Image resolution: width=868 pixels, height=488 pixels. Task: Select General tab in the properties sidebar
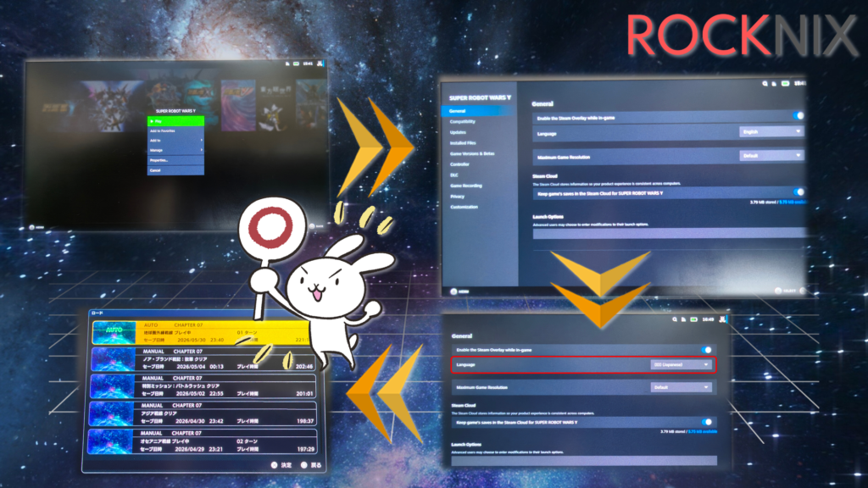[x=478, y=111]
